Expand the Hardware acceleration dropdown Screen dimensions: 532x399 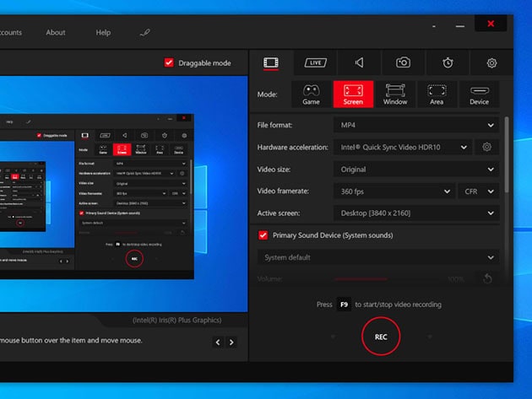coord(403,147)
